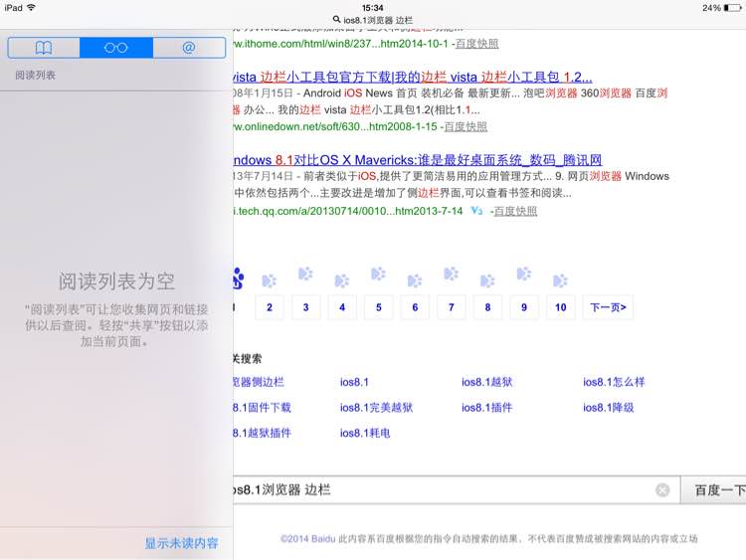
Task: Tap the address bar showing ios8.1浏览器 边栏
Action: coord(373,20)
